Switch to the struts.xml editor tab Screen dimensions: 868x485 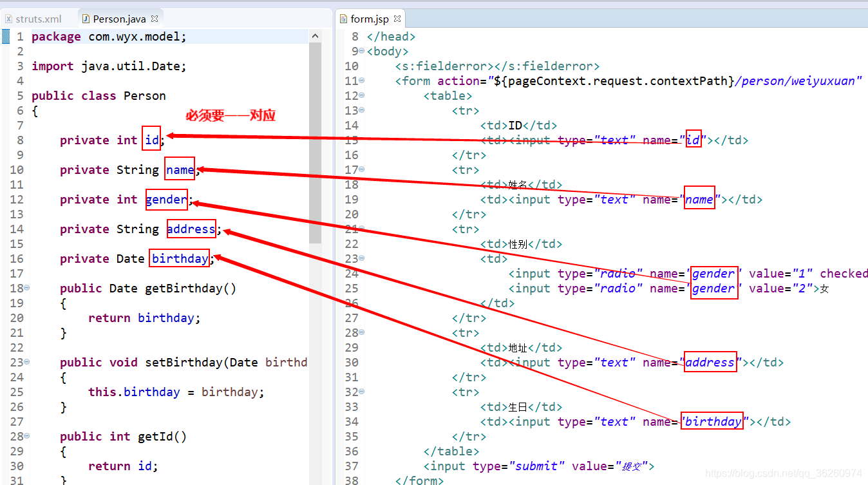(x=37, y=19)
